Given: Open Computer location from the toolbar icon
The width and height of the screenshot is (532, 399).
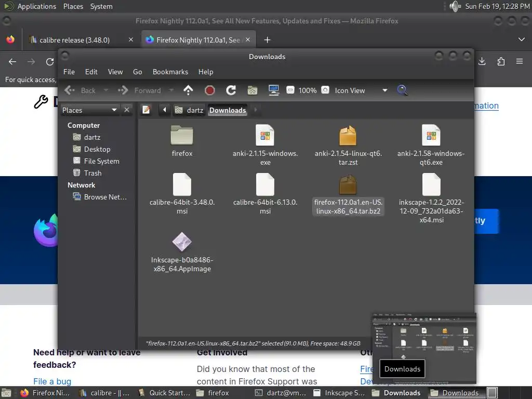Looking at the screenshot, I should click(x=273, y=90).
